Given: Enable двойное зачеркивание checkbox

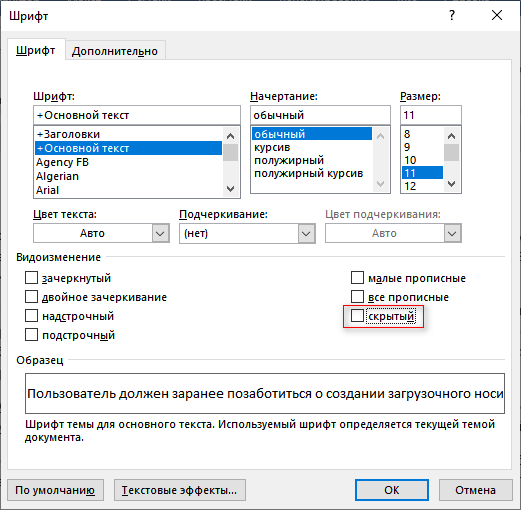Looking at the screenshot, I should [x=31, y=296].
